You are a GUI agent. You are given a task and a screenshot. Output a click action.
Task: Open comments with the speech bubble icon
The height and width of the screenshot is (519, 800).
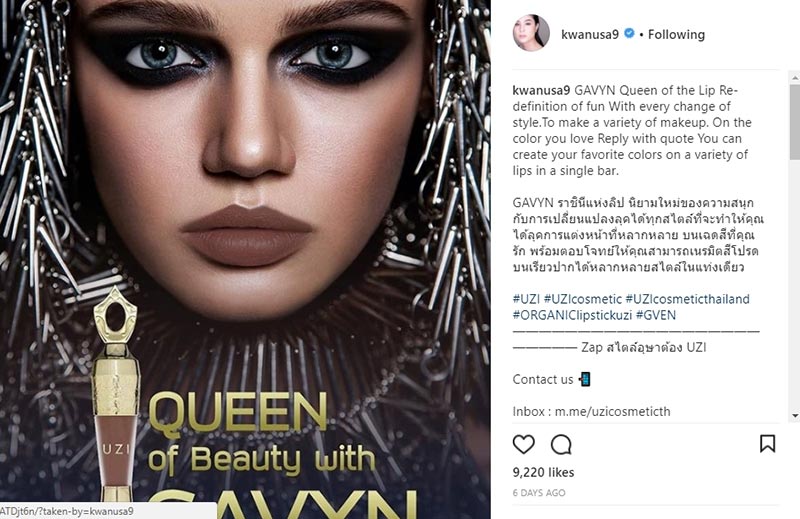(561, 444)
